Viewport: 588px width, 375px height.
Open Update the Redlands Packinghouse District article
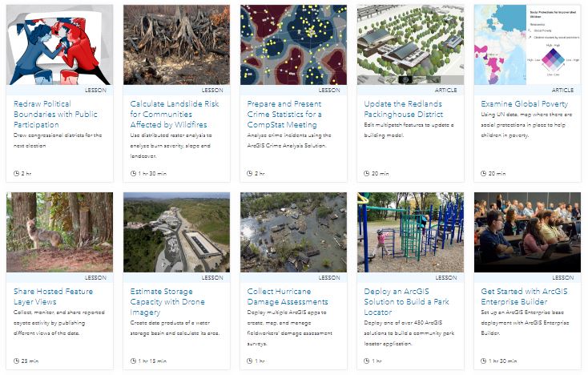(404, 109)
